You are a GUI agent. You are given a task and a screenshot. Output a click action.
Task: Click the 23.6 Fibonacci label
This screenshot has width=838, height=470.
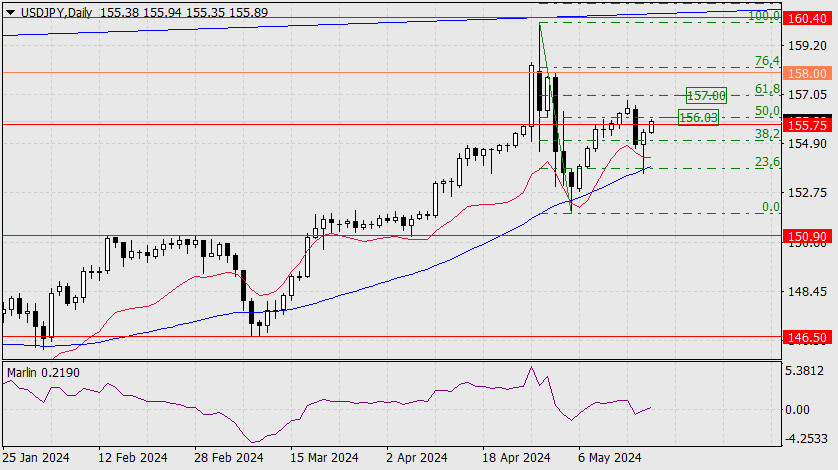click(767, 161)
